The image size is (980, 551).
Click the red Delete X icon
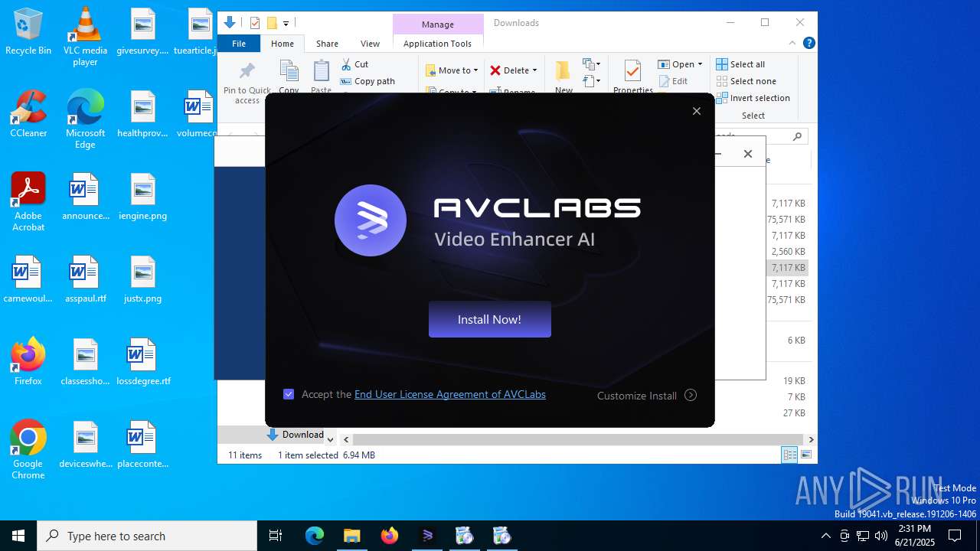pos(495,70)
